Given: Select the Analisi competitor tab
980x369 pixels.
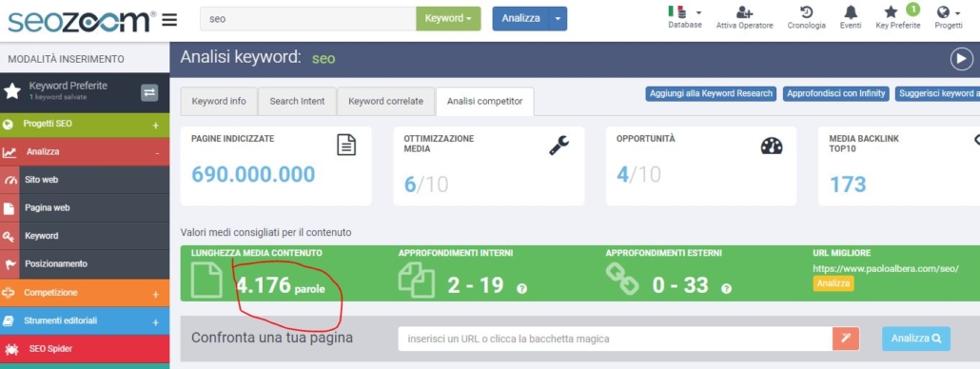Looking at the screenshot, I should [484, 101].
